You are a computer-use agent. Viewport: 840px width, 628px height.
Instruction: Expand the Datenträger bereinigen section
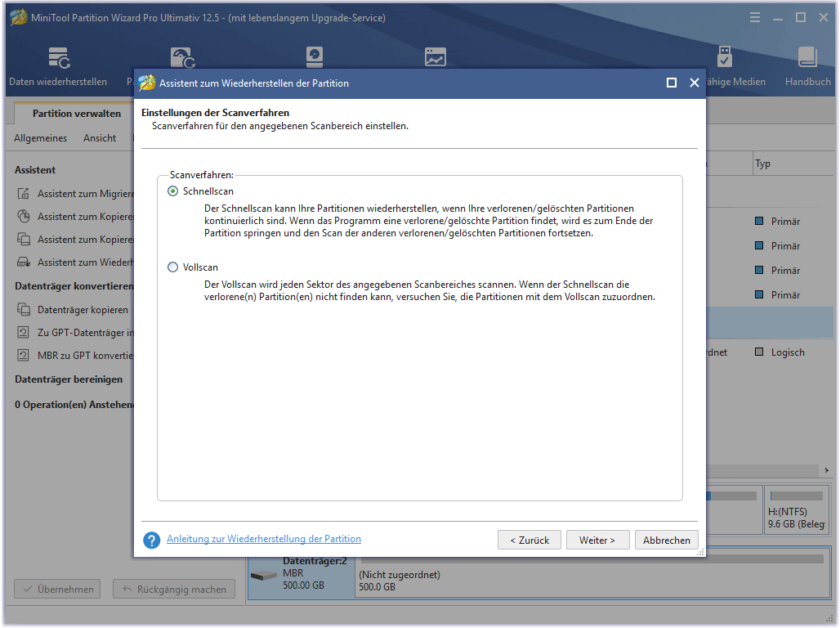click(x=69, y=379)
